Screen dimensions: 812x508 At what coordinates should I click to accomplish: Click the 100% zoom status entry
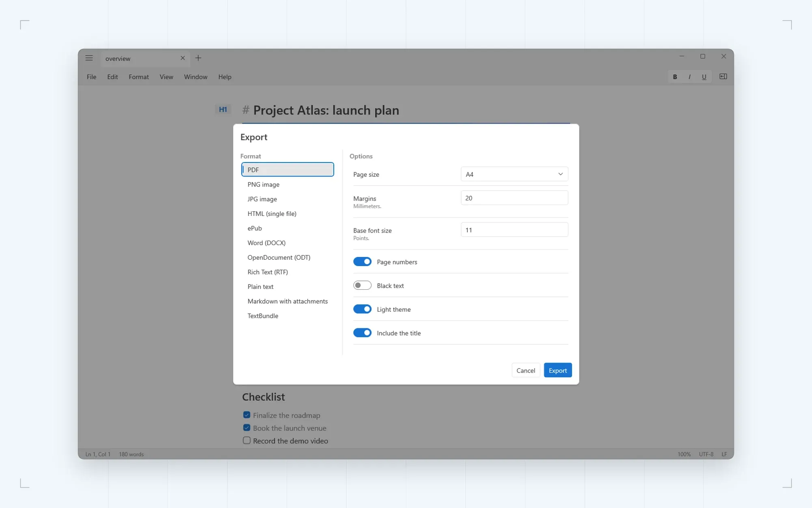point(684,454)
